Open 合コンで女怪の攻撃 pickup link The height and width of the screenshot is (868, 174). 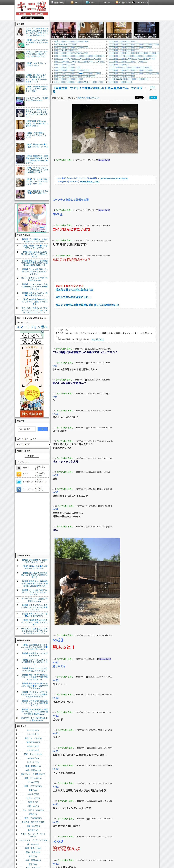coord(87,305)
